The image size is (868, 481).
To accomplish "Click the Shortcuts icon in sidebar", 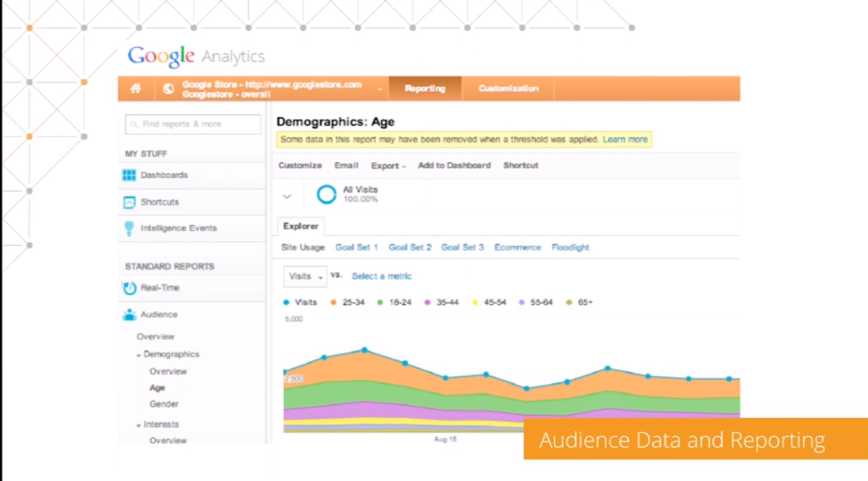I will pos(129,202).
